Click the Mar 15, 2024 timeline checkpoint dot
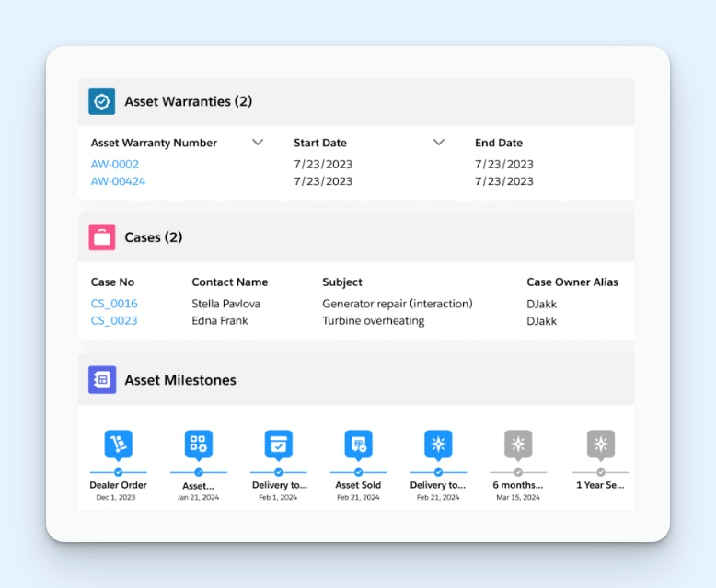The width and height of the screenshot is (716, 588). click(x=518, y=472)
